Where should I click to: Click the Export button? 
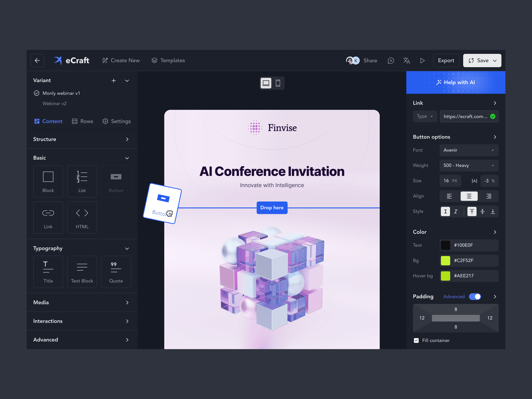pos(446,61)
